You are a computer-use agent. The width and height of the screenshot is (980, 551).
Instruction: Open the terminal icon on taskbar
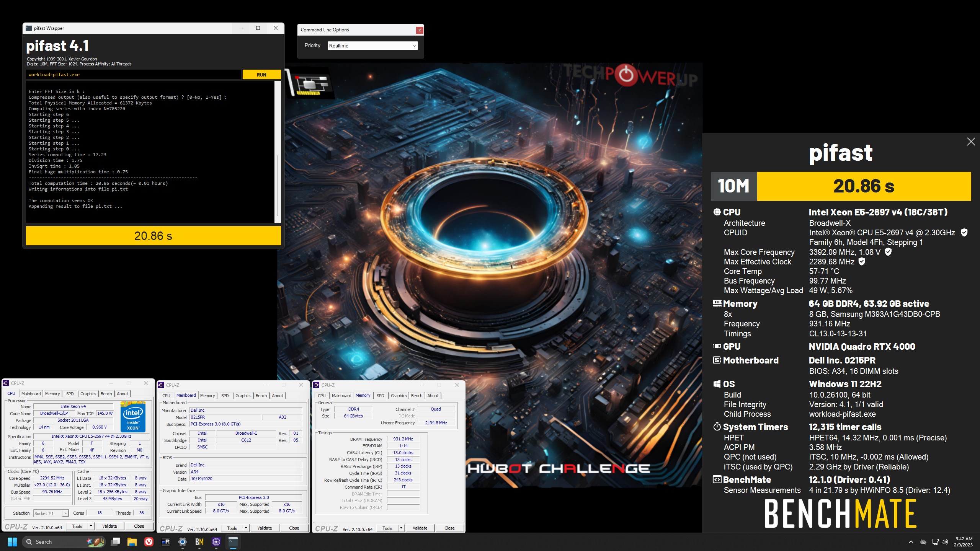click(233, 542)
